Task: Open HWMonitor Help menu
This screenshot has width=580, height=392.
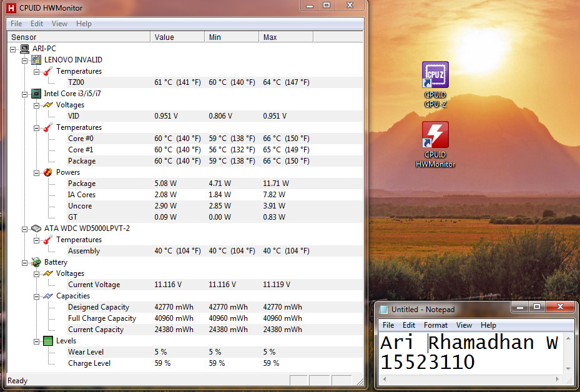Action: (x=84, y=24)
